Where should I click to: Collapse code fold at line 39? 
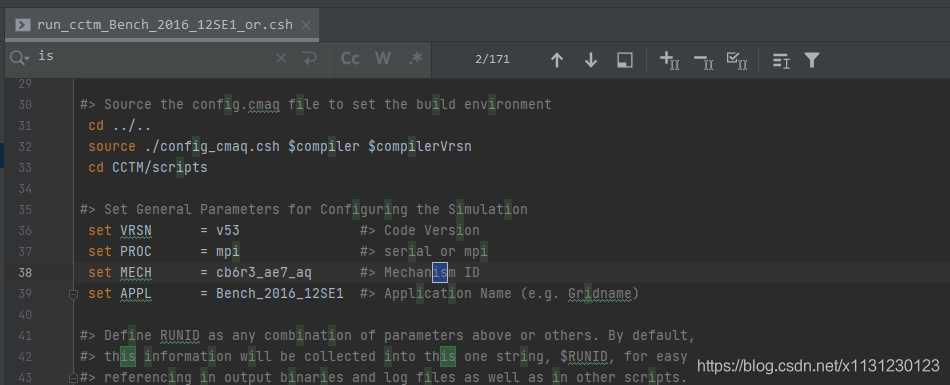73,294
